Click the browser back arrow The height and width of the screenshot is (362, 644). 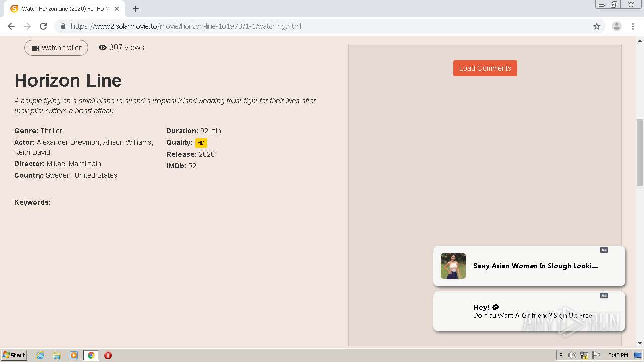[11, 26]
